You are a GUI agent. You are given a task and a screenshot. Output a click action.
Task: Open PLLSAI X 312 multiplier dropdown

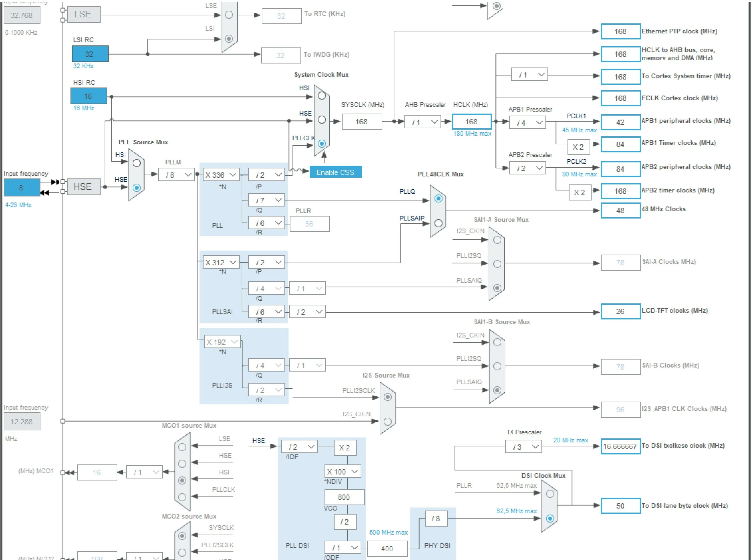click(221, 262)
